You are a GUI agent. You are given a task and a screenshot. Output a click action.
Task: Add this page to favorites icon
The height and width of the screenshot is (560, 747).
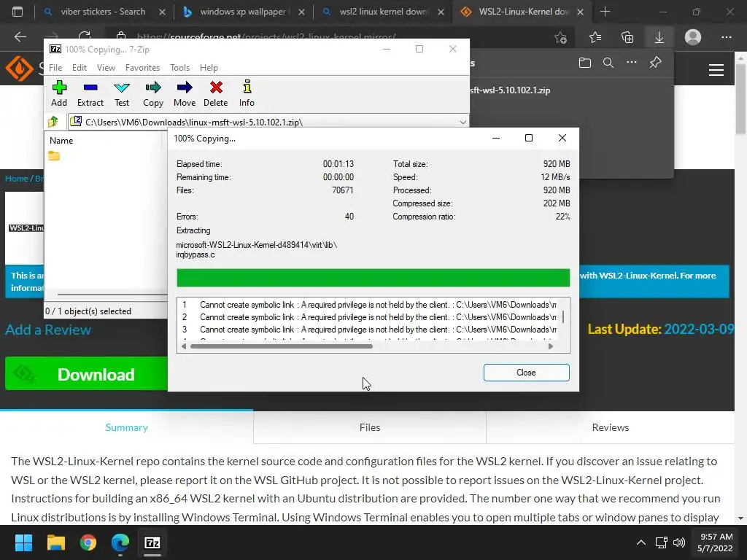point(561,37)
